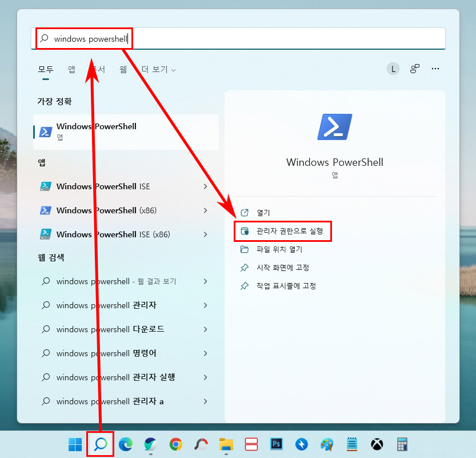476x458 pixels.
Task: Click the Search icon on the taskbar
Action: [x=100, y=444]
